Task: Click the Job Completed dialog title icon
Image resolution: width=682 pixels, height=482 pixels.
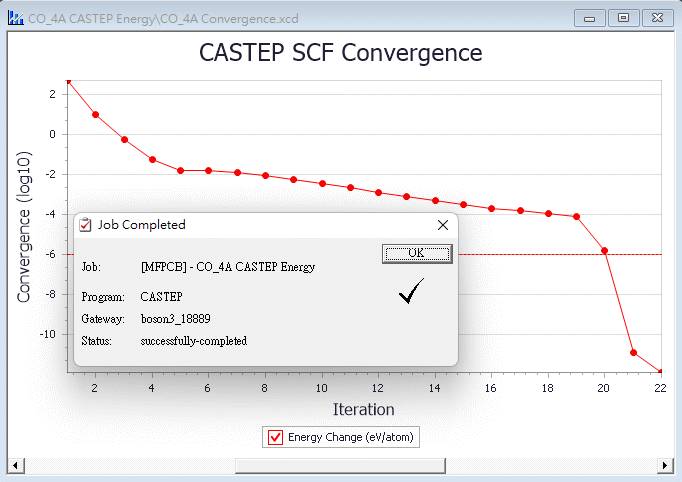Action: pyautogui.click(x=86, y=225)
